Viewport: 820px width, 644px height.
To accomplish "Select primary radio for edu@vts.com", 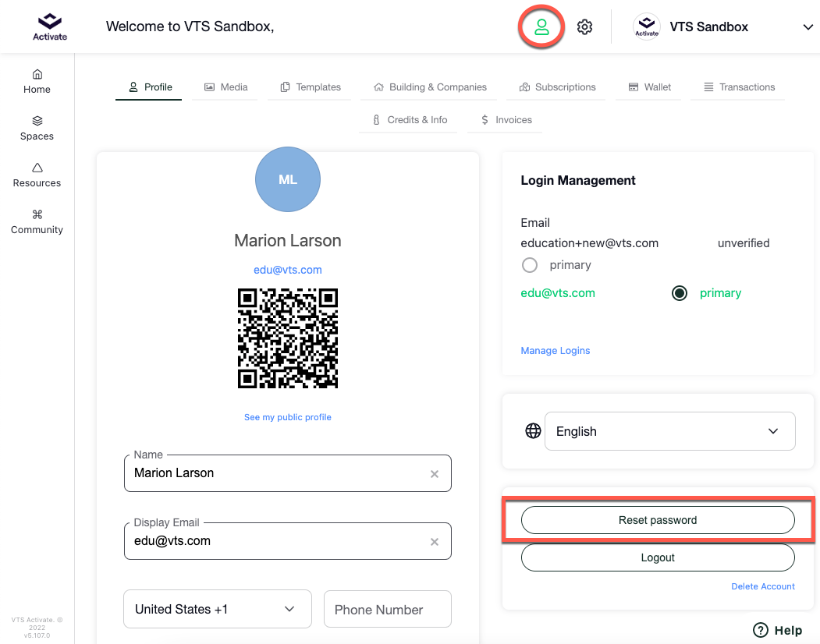I will point(680,293).
